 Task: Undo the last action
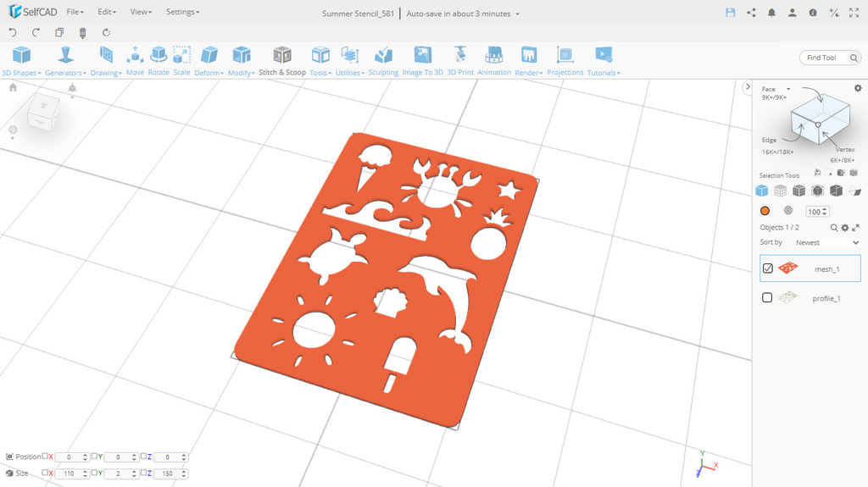pyautogui.click(x=13, y=33)
